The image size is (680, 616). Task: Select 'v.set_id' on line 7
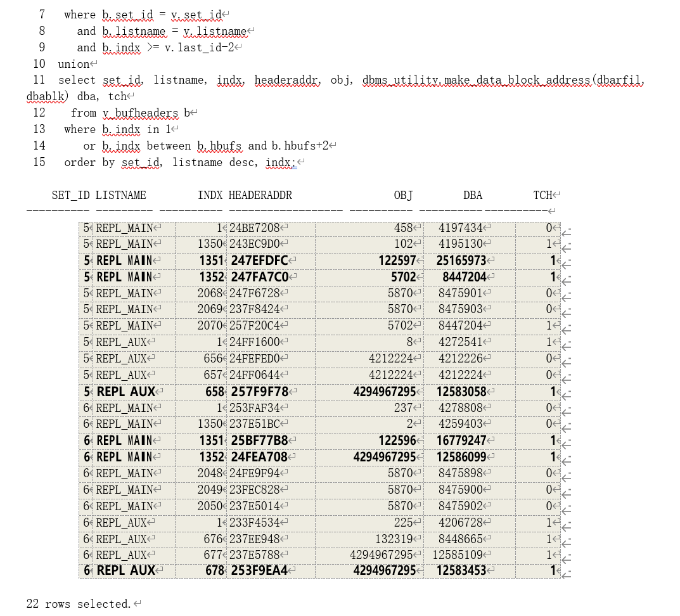click(x=196, y=15)
